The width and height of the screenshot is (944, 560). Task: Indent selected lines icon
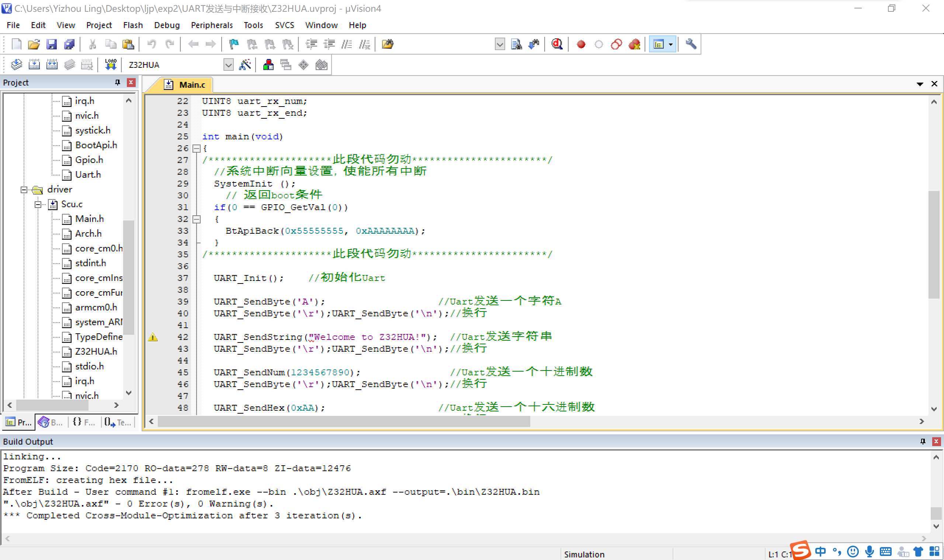(311, 44)
